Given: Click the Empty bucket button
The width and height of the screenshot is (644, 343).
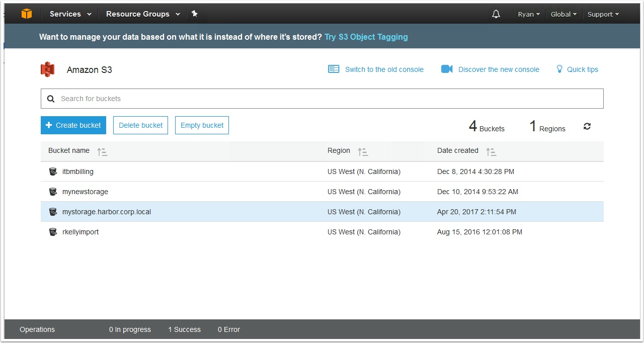Looking at the screenshot, I should point(202,125).
